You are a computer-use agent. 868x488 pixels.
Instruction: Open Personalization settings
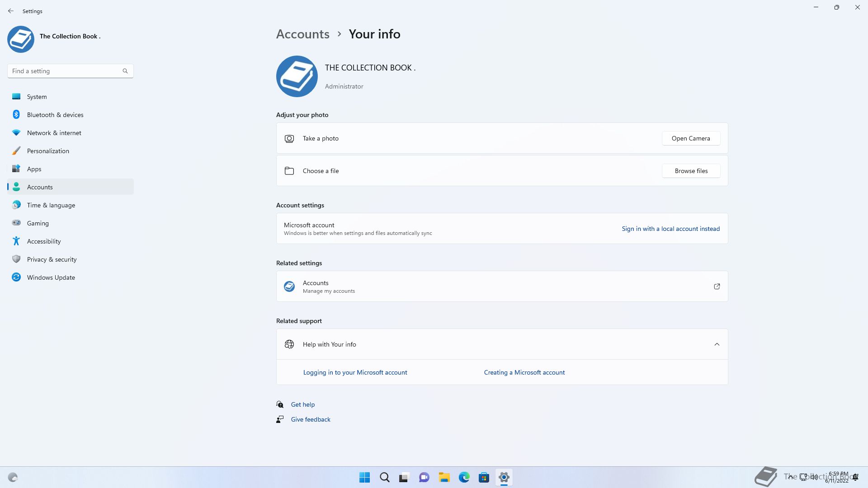point(71,151)
